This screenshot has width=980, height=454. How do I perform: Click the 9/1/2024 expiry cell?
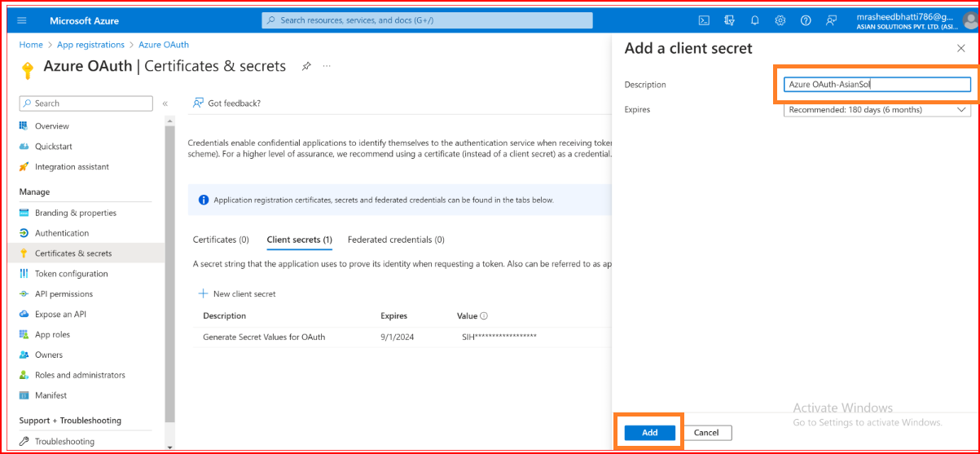[x=397, y=337]
